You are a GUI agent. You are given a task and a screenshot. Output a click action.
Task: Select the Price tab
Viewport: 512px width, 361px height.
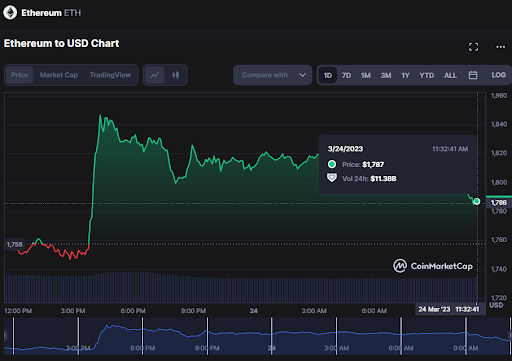20,75
